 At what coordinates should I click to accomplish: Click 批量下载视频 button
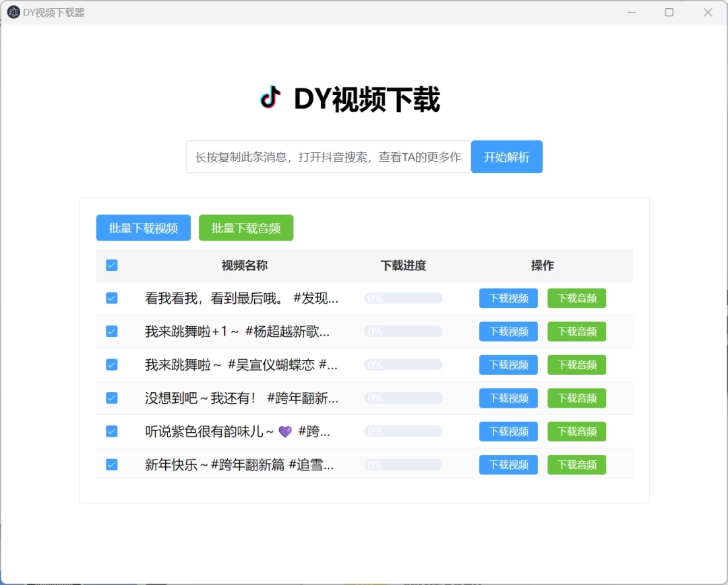point(144,228)
